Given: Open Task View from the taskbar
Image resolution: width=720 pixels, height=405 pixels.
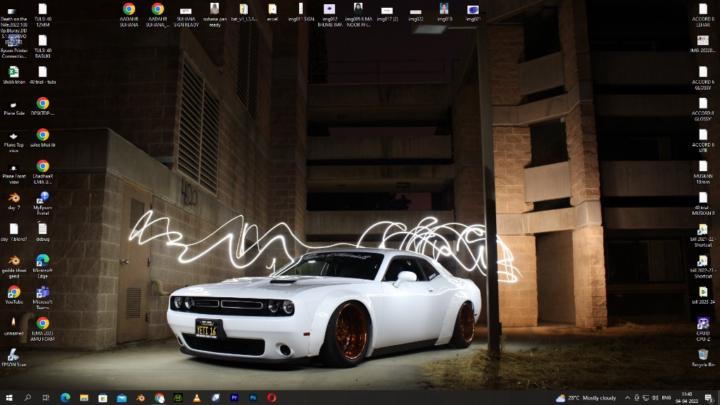Looking at the screenshot, I should pyautogui.click(x=46, y=398).
